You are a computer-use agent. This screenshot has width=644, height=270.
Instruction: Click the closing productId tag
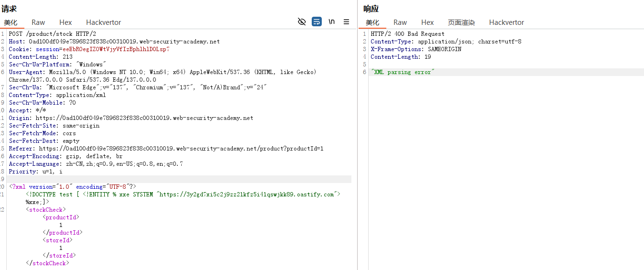click(x=63, y=233)
